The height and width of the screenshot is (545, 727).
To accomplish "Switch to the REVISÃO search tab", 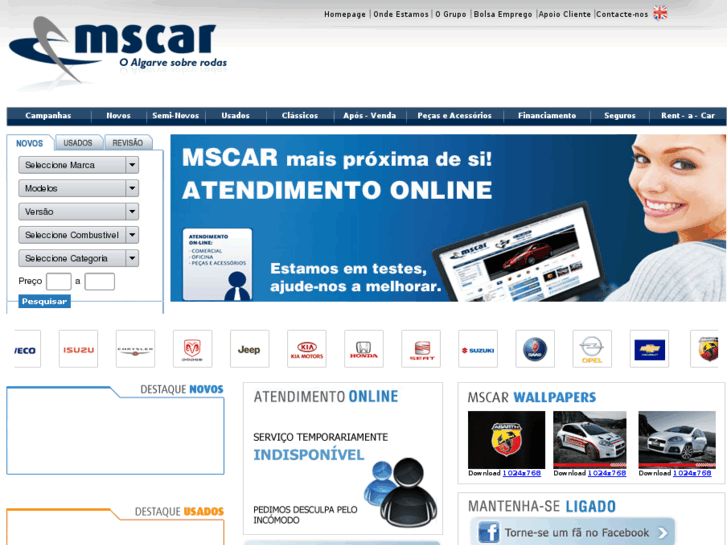I will [x=128, y=143].
